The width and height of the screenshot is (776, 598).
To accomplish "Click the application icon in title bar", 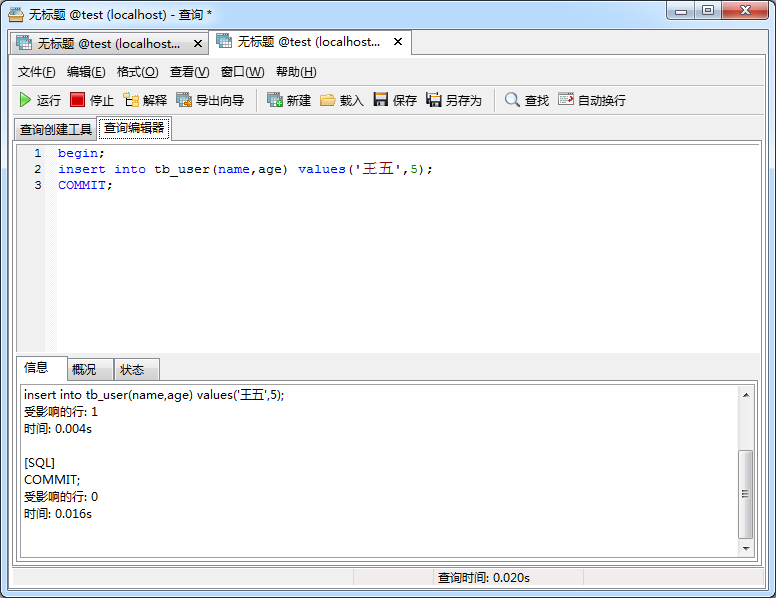I will [x=16, y=14].
